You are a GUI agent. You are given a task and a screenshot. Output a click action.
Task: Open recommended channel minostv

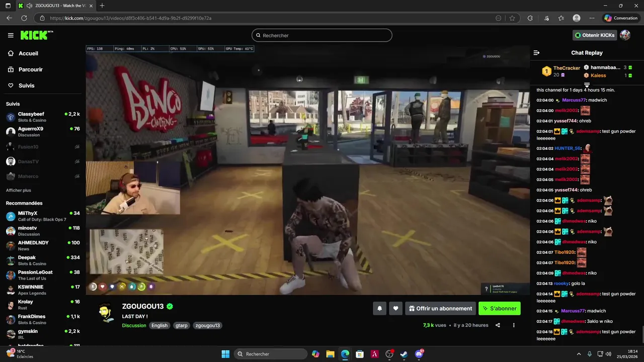coord(43,231)
